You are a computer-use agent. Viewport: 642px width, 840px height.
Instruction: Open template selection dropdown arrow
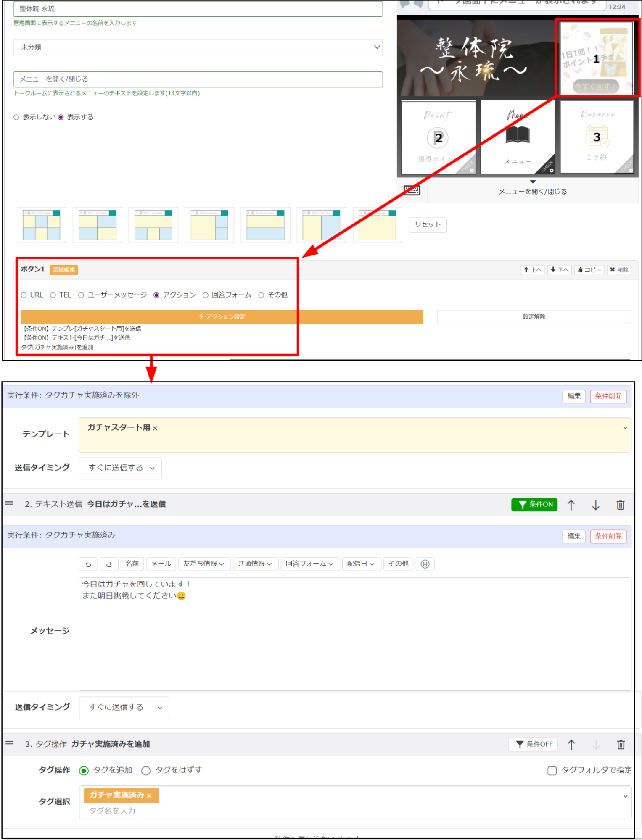point(625,428)
